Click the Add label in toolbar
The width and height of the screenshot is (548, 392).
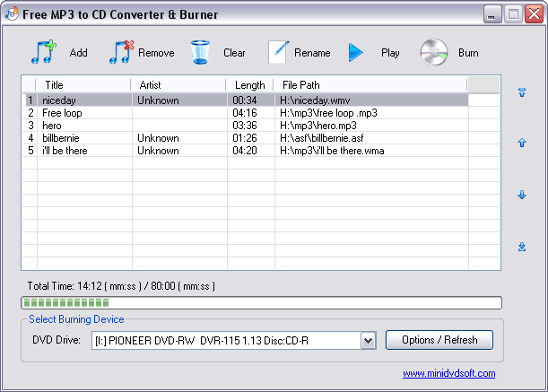click(78, 53)
